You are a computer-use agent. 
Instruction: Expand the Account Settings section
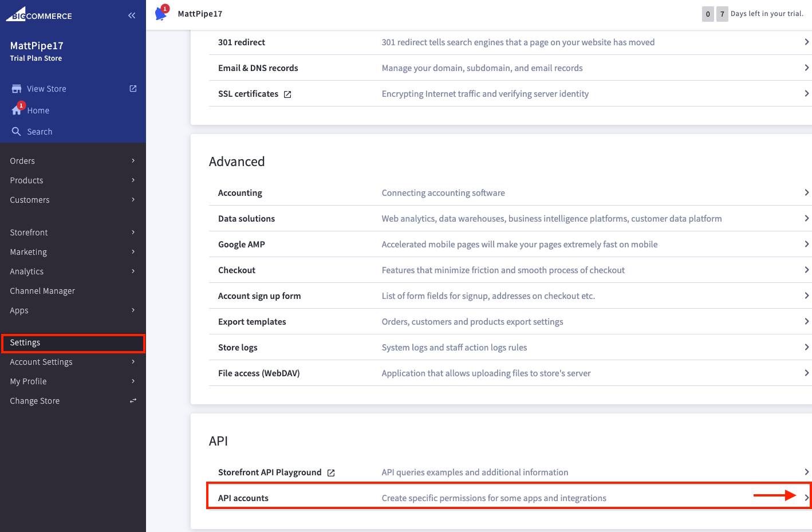pyautogui.click(x=73, y=362)
